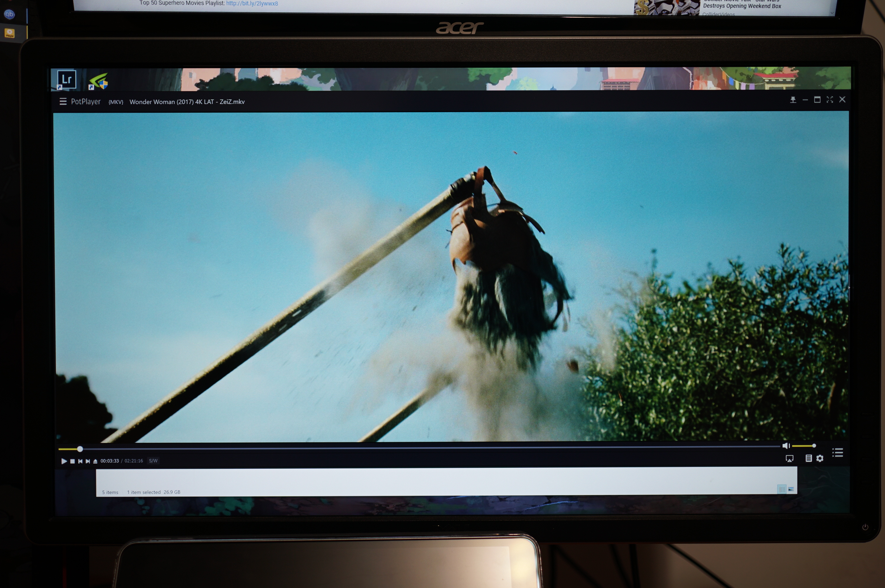
Task: Click the total duration 02:21:16
Action: tap(134, 461)
